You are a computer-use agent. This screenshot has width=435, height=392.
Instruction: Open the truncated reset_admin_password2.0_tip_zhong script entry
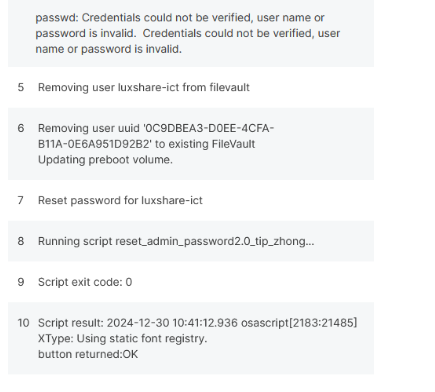pyautogui.click(x=176, y=241)
